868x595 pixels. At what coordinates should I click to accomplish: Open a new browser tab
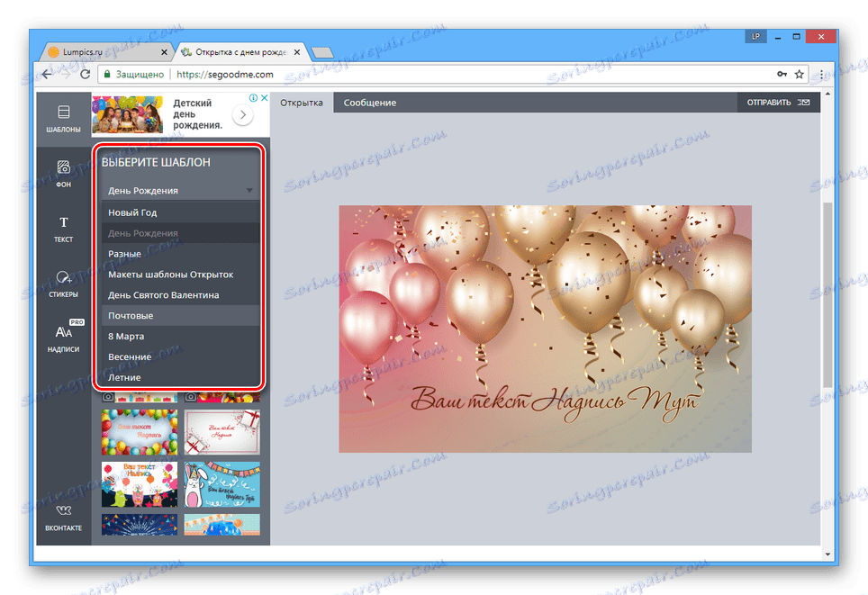322,52
